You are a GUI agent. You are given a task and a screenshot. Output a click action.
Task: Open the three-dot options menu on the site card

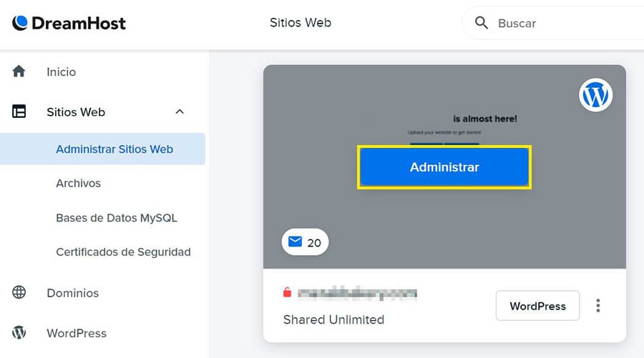pos(598,306)
